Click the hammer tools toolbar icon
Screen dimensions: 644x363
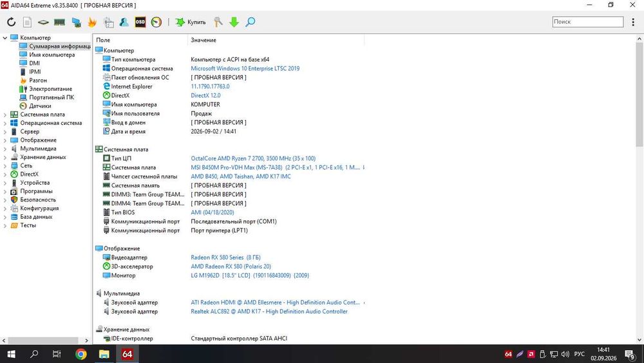pyautogui.click(x=218, y=22)
